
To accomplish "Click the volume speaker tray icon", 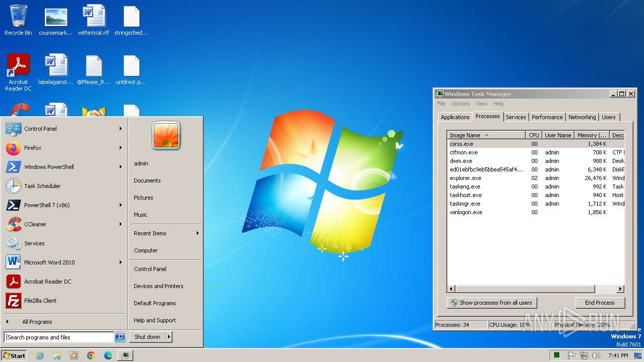I will click(596, 355).
